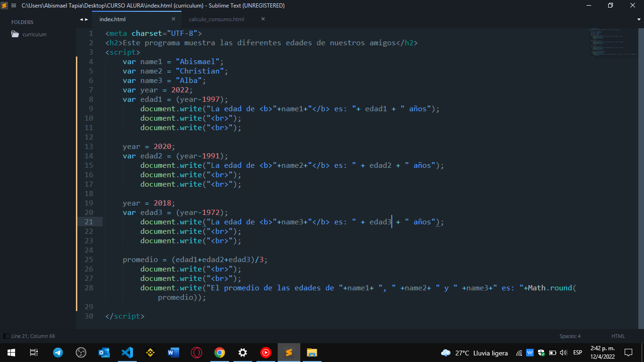Open Task View on the taskbar
This screenshot has height=362, width=644.
click(x=34, y=353)
